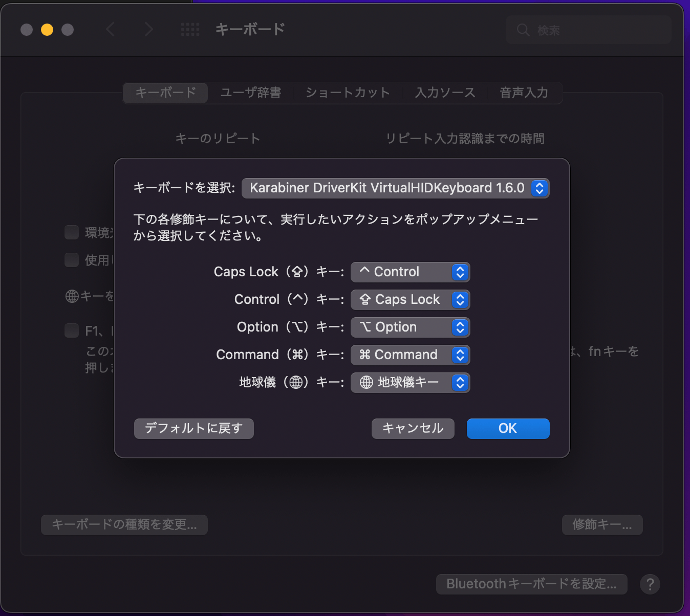Viewport: 690px width, 616px height.
Task: Open the 地球儀 key action dropdown
Action: (x=410, y=382)
